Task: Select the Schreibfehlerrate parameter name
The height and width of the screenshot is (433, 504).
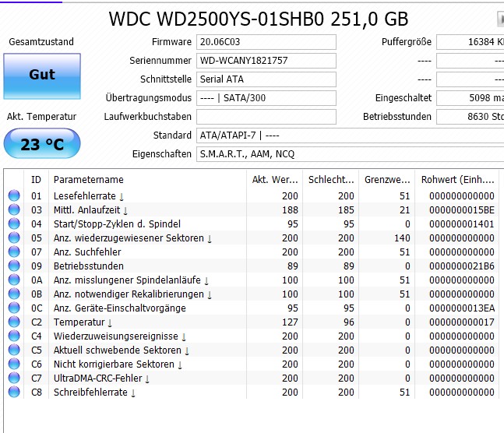Action: (90, 392)
